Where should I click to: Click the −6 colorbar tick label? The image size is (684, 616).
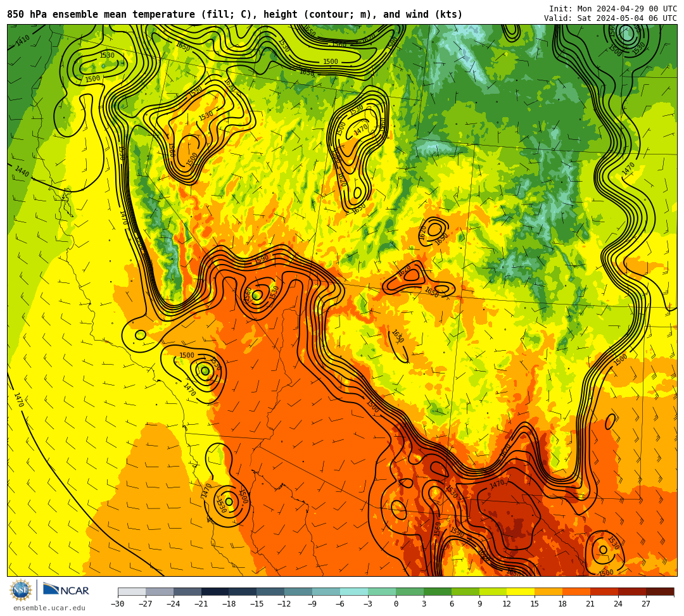point(340,604)
